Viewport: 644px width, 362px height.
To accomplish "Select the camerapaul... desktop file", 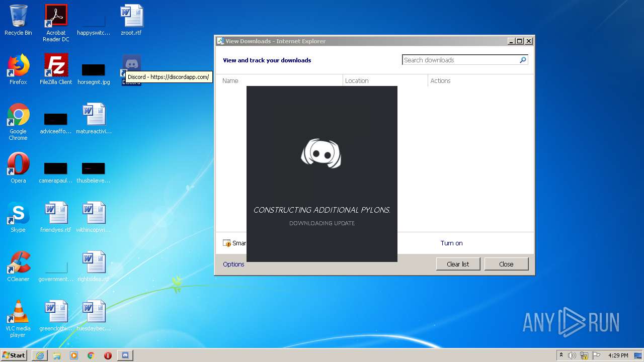I will [x=56, y=172].
